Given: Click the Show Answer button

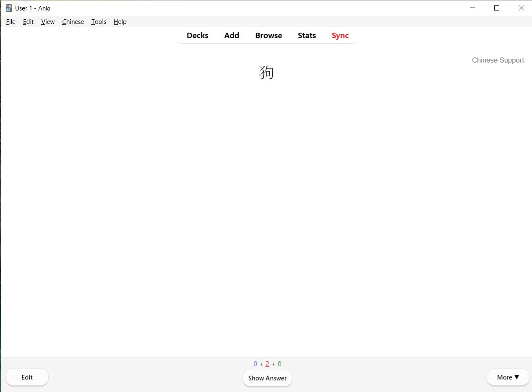Looking at the screenshot, I should pos(267,378).
